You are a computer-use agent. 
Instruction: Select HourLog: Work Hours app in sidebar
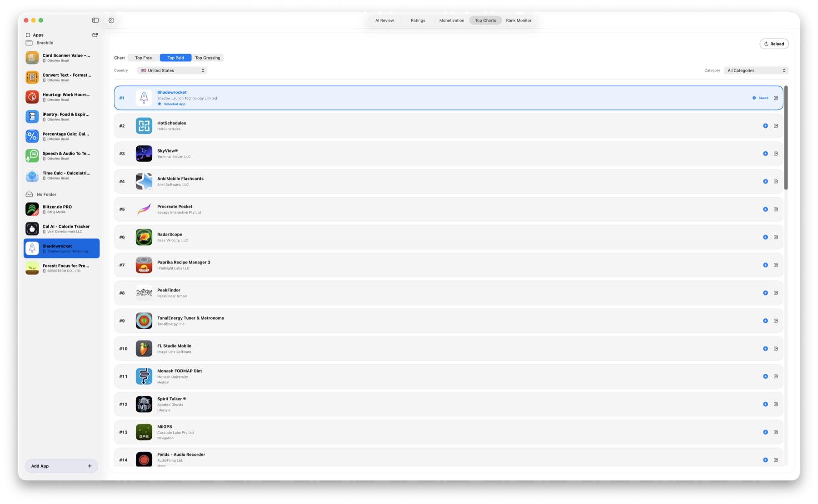[61, 97]
